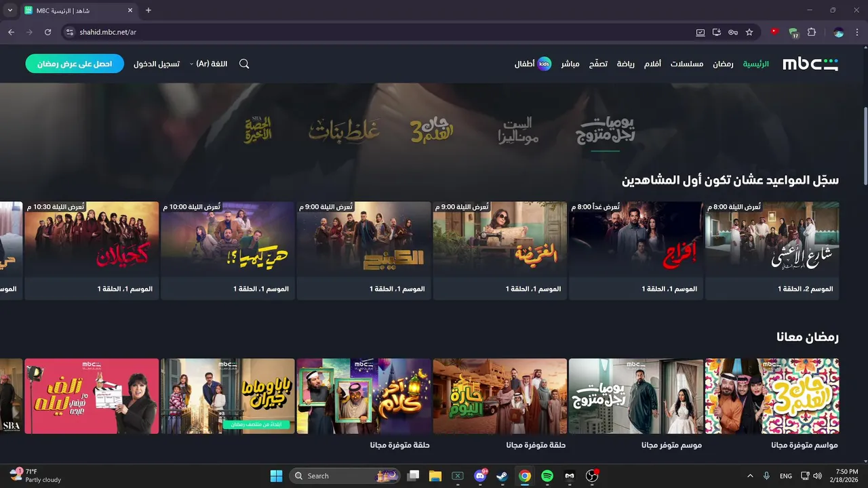Select جاك العلم 3 in hero carousel
Screen dimensions: 868x488
click(x=431, y=131)
